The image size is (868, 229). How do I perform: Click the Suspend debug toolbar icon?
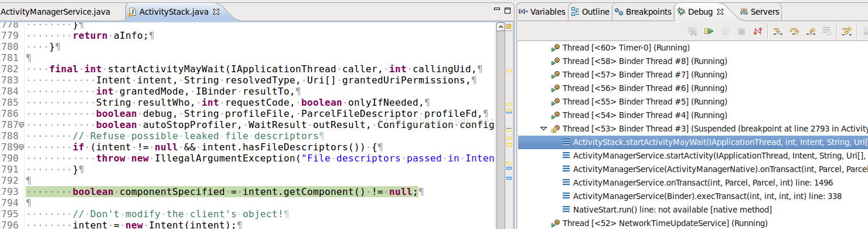(725, 31)
